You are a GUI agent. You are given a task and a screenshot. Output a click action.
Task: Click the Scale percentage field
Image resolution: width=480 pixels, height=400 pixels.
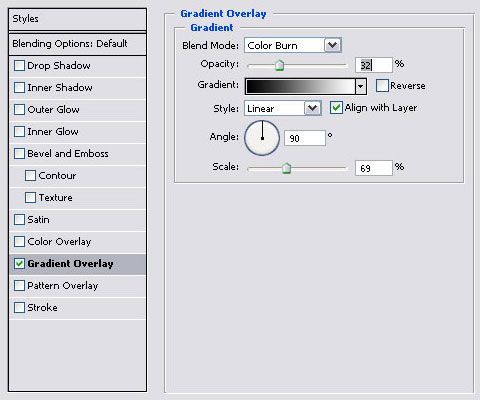coord(374,168)
